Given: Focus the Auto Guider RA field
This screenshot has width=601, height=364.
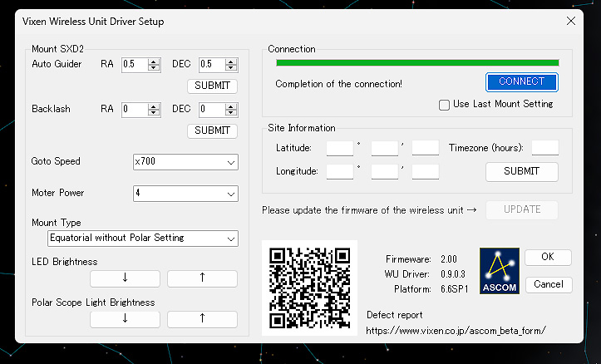Looking at the screenshot, I should click(x=135, y=65).
